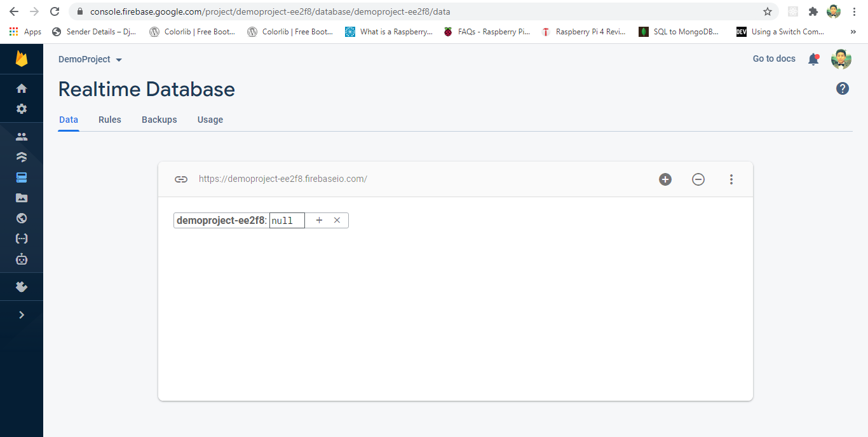The height and width of the screenshot is (437, 868).
Task: Add child with plus next to null
Action: pos(319,220)
